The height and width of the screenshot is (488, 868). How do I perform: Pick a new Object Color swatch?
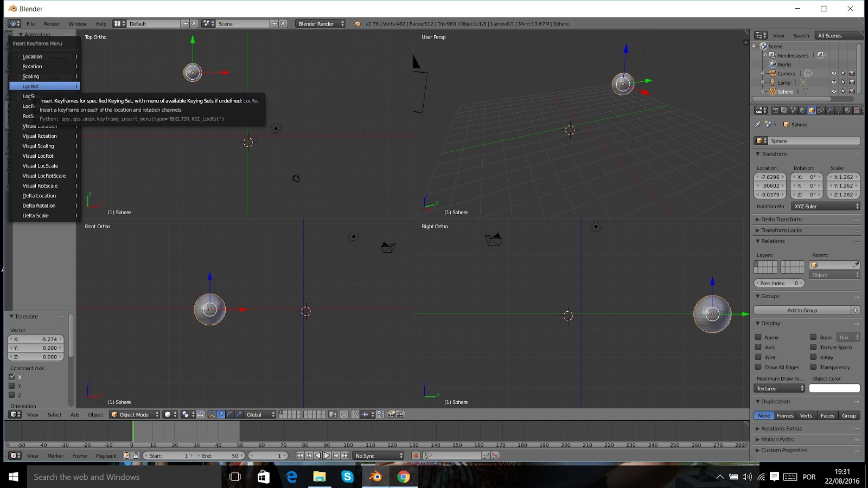[834, 388]
